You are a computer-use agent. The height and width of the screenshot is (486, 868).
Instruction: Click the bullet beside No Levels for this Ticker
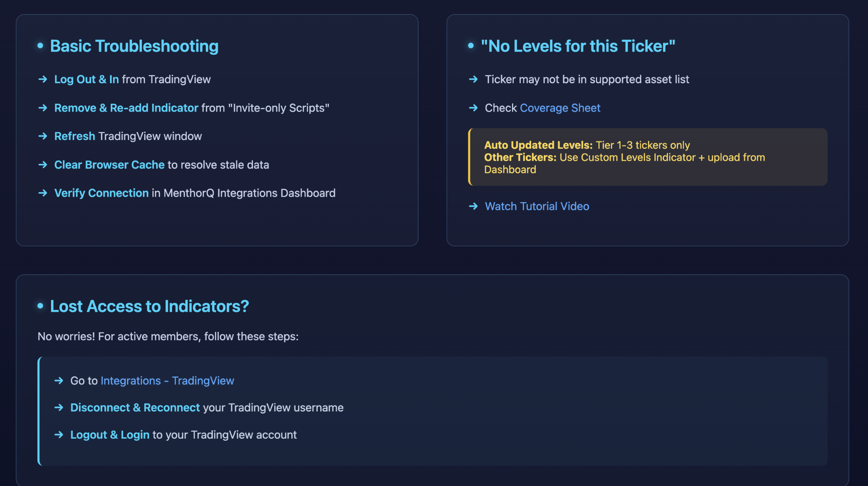(470, 45)
